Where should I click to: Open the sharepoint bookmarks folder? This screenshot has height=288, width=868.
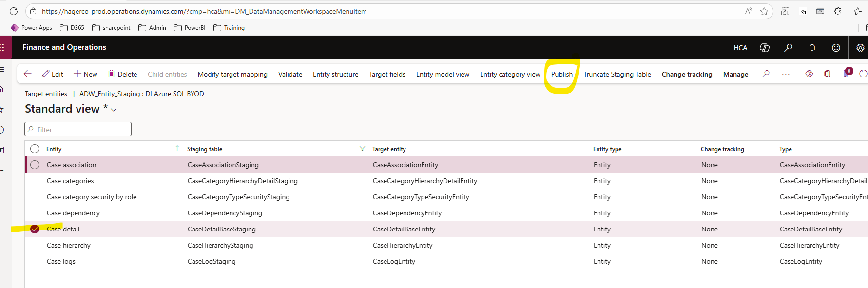point(111,28)
